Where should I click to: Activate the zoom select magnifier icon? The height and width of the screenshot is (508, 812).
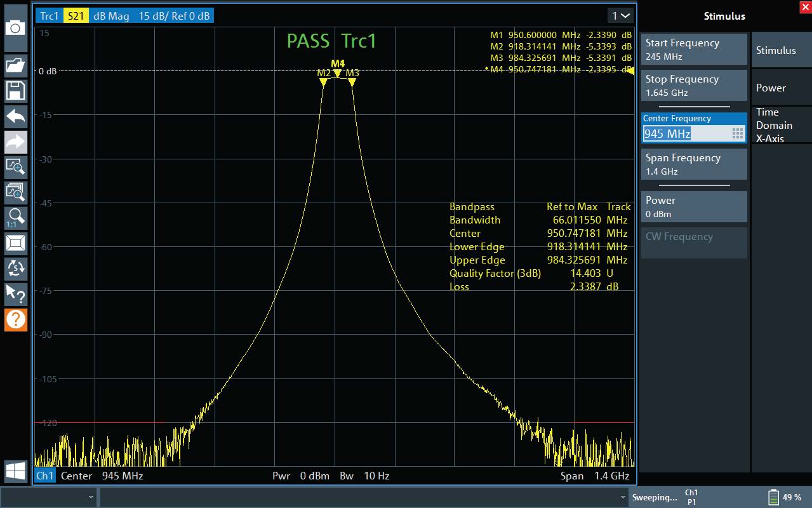tap(15, 167)
